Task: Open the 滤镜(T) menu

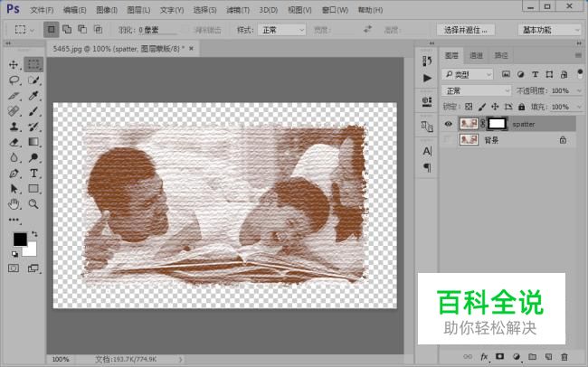Action: click(238, 10)
